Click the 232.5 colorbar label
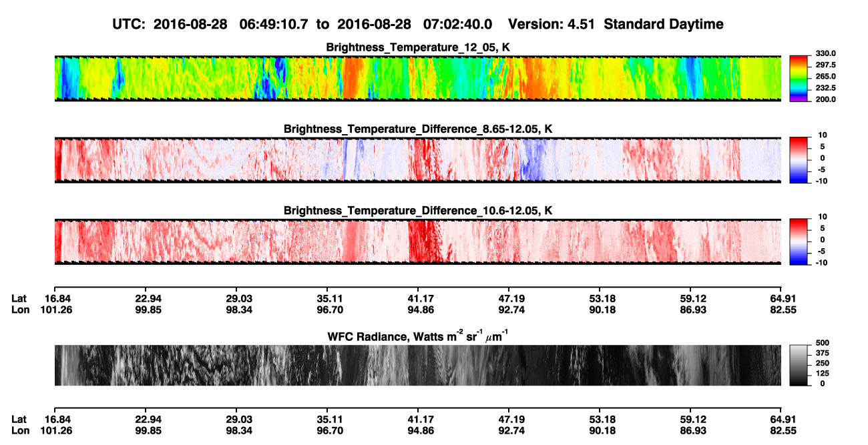Image resolution: width=868 pixels, height=445 pixels. (825, 88)
